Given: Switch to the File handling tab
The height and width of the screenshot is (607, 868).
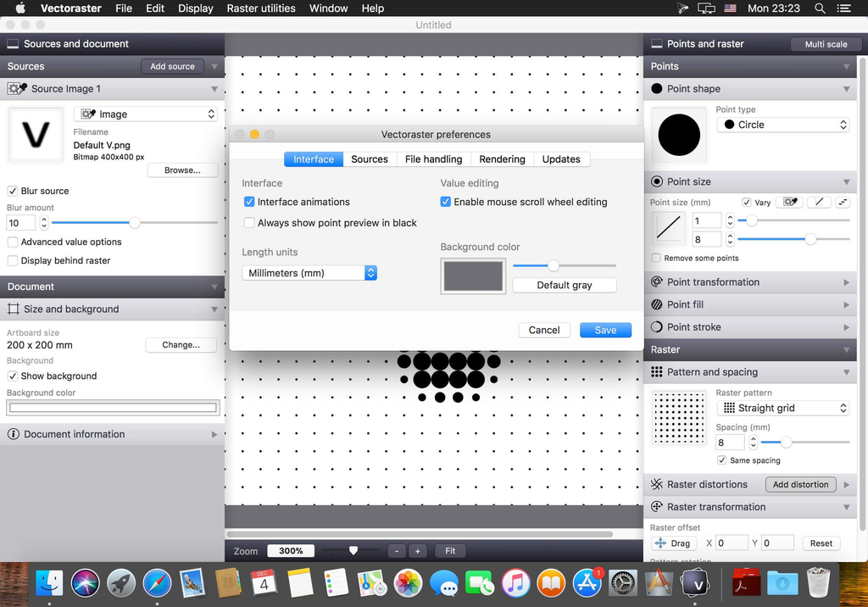Looking at the screenshot, I should coord(433,159).
